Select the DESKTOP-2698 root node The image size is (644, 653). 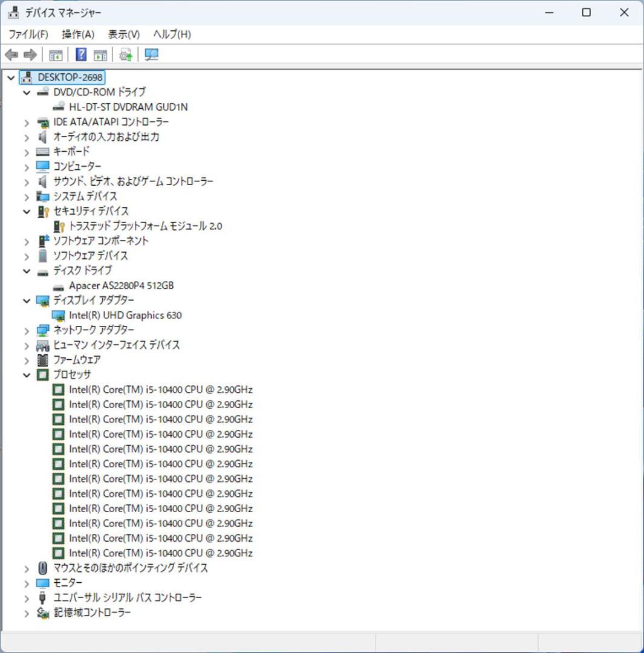(x=70, y=77)
